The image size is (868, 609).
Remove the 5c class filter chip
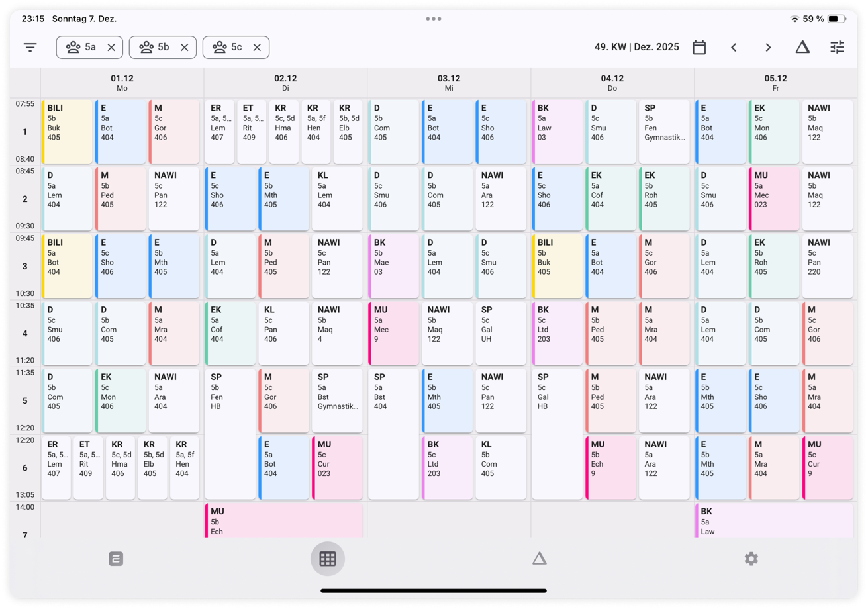(x=258, y=48)
